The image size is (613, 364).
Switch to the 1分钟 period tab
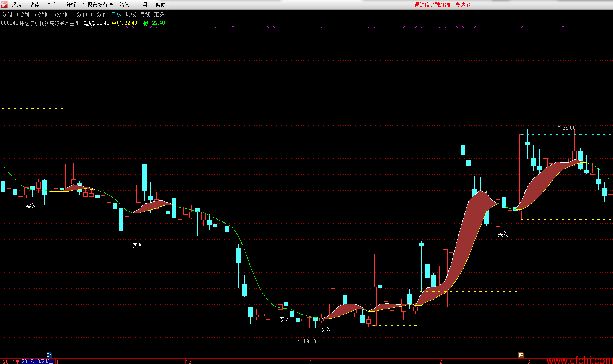coord(23,14)
